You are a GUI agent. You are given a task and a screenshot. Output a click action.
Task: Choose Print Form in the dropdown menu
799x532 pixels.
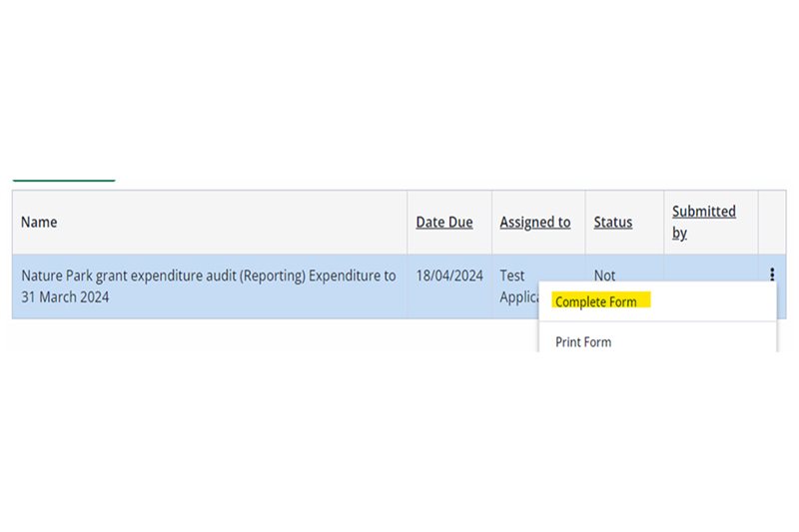coord(583,342)
